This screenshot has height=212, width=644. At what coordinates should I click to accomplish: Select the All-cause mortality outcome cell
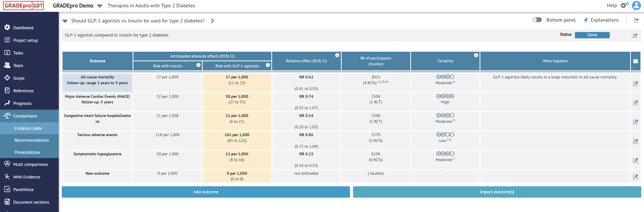pyautogui.click(x=97, y=82)
